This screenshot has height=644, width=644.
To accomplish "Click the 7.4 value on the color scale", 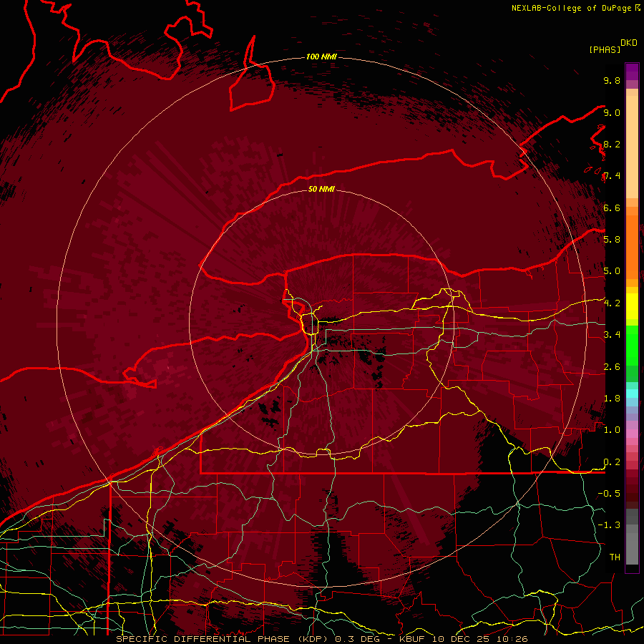I will (612, 176).
